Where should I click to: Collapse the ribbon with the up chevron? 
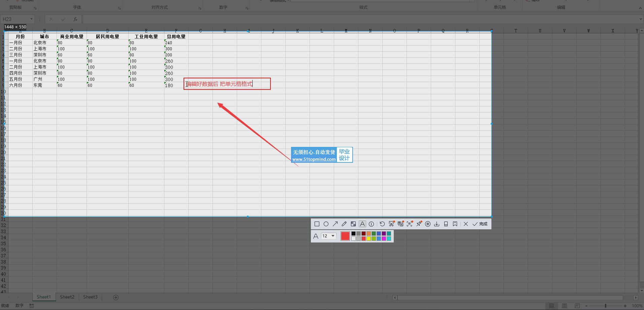coord(640,8)
